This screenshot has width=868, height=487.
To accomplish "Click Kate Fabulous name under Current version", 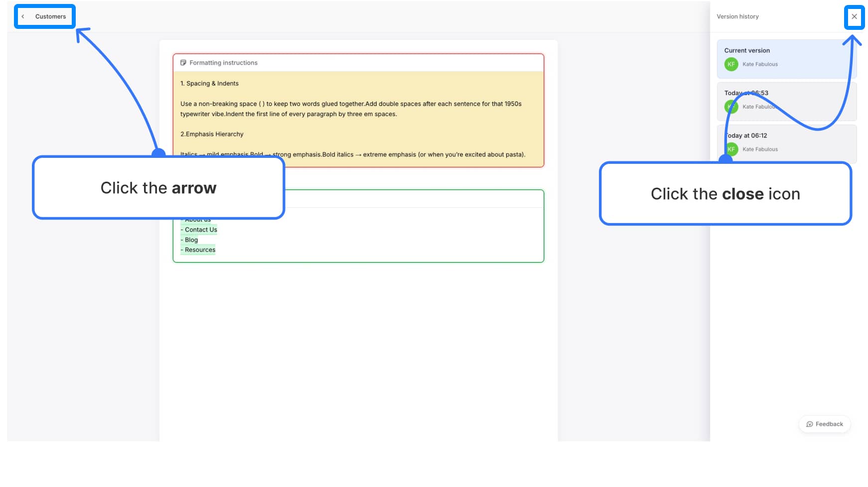I will [x=760, y=64].
